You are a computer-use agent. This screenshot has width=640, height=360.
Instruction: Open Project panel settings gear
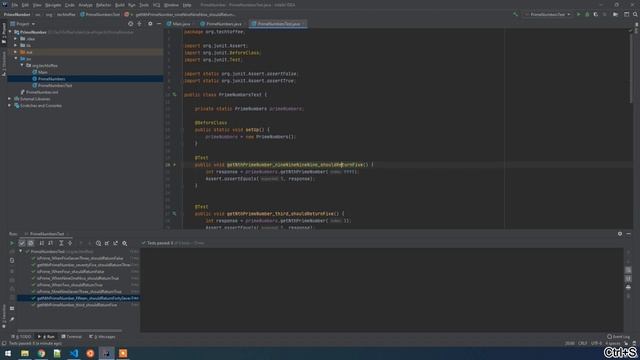point(150,24)
